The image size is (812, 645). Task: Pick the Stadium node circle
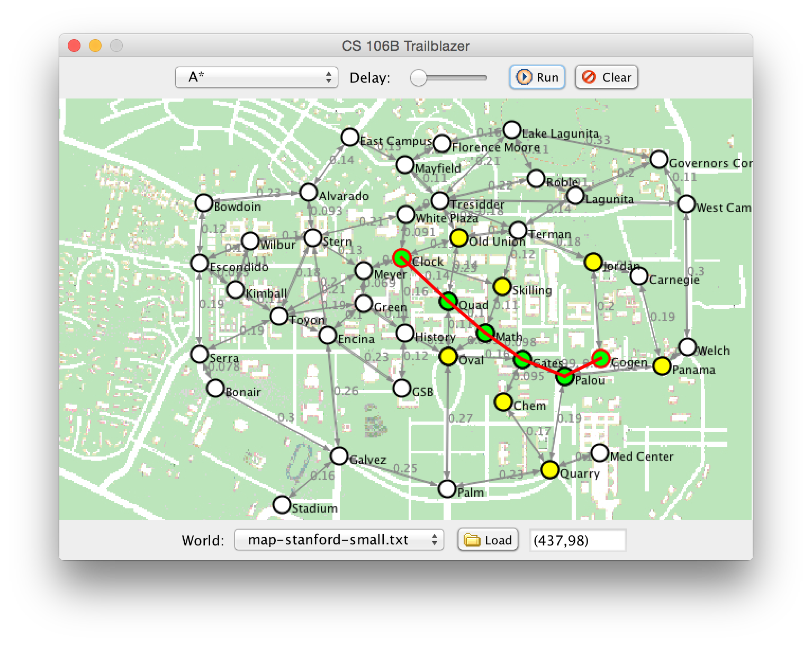click(282, 504)
